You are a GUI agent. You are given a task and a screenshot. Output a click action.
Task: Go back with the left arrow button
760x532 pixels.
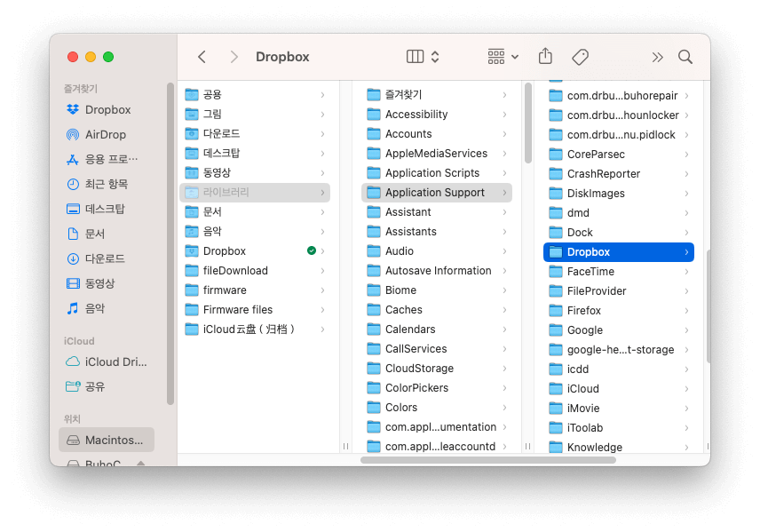(202, 57)
